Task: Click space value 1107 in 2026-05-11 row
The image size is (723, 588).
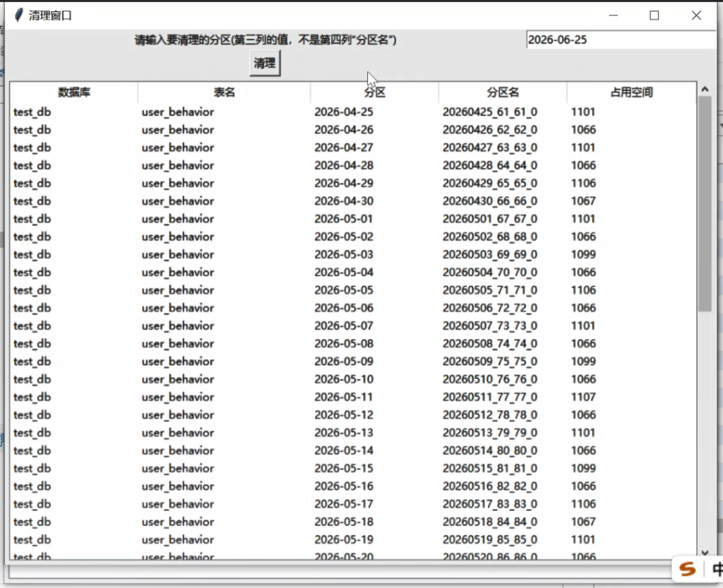Action: pos(583,397)
